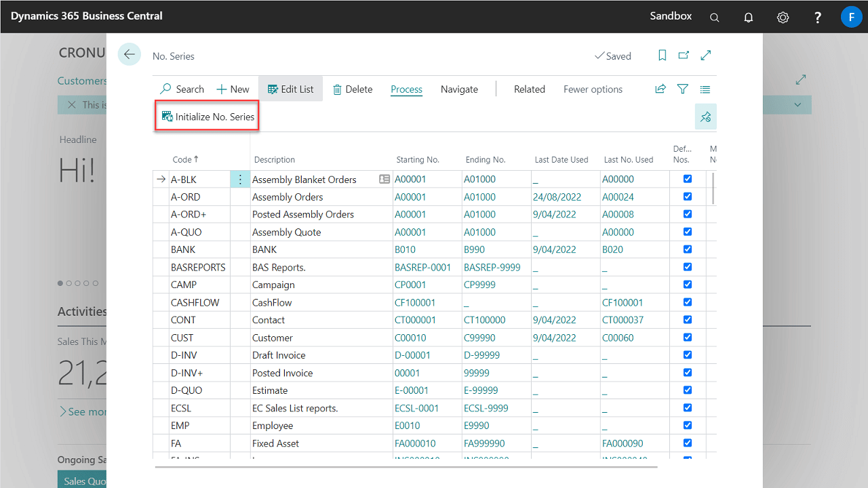Toggle the pin action bar icon
This screenshot has width=868, height=488.
coord(705,117)
